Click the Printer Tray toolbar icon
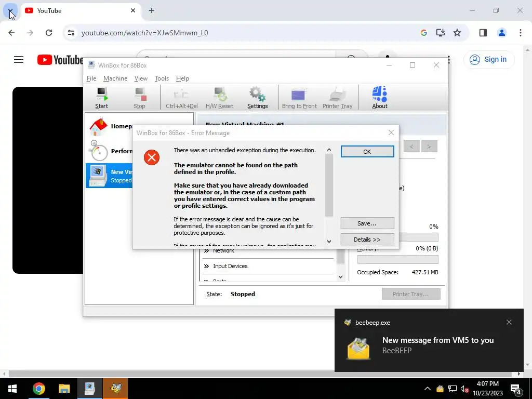 point(338,98)
